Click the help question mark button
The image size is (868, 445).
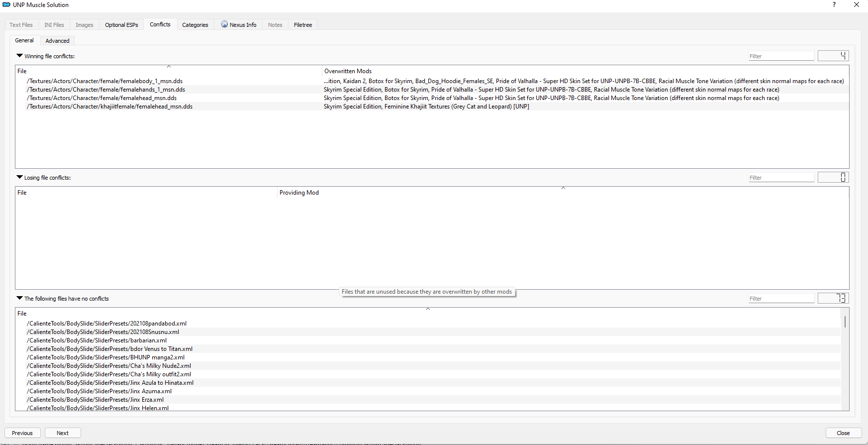[834, 4]
